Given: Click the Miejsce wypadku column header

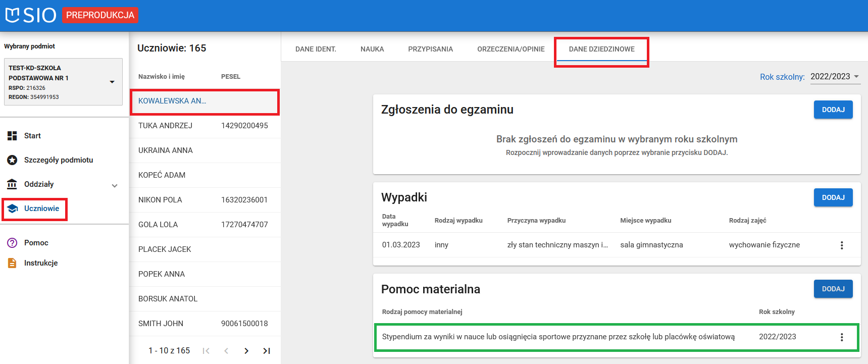Looking at the screenshot, I should [x=646, y=221].
